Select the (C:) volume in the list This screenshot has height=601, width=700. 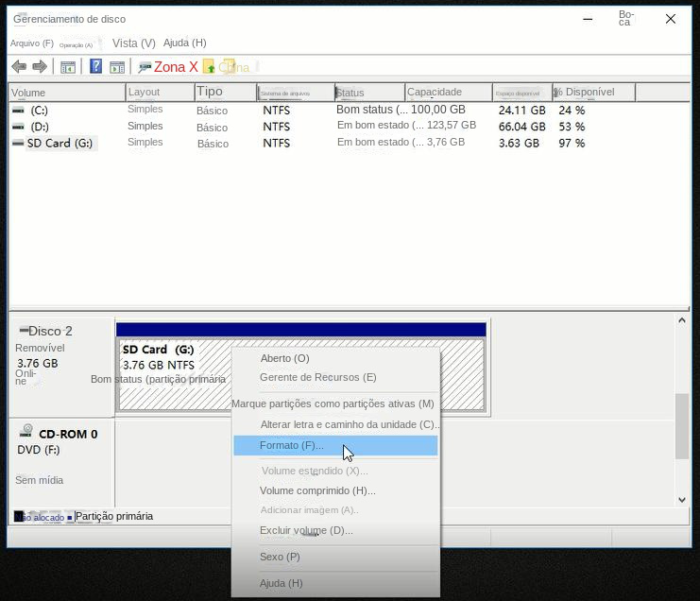click(x=39, y=111)
